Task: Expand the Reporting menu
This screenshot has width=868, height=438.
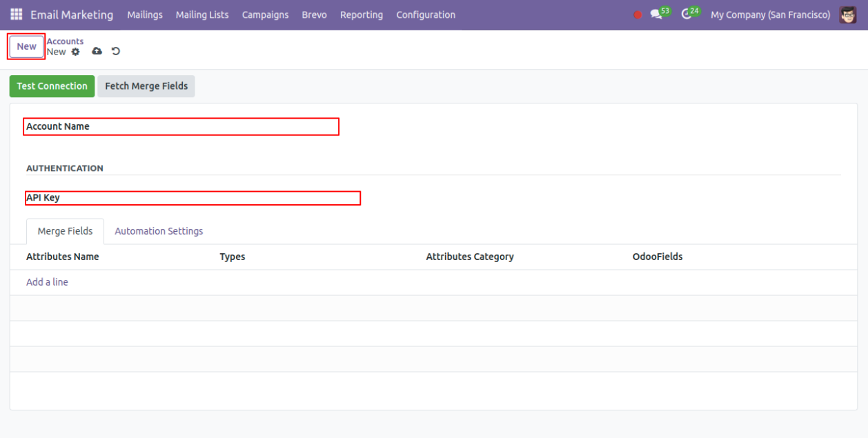Action: [362, 14]
